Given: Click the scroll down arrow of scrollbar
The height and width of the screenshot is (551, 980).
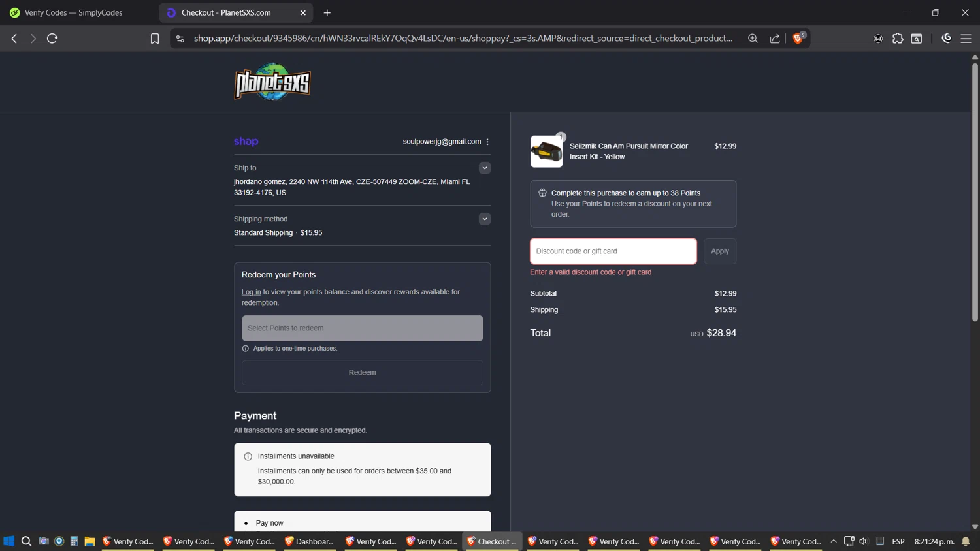Looking at the screenshot, I should [x=975, y=527].
